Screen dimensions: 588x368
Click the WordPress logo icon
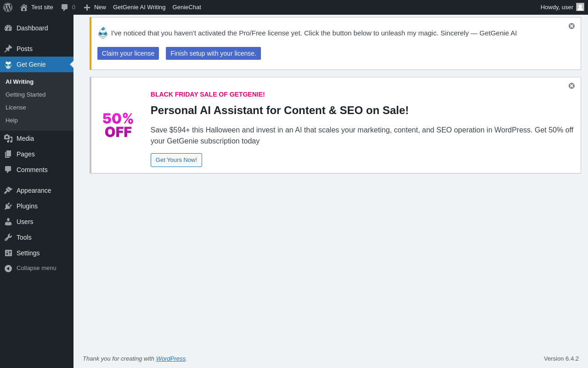[8, 7]
